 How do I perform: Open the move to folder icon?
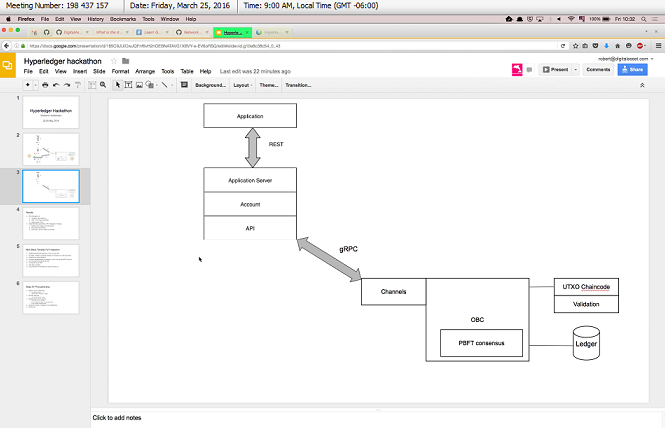point(126,61)
